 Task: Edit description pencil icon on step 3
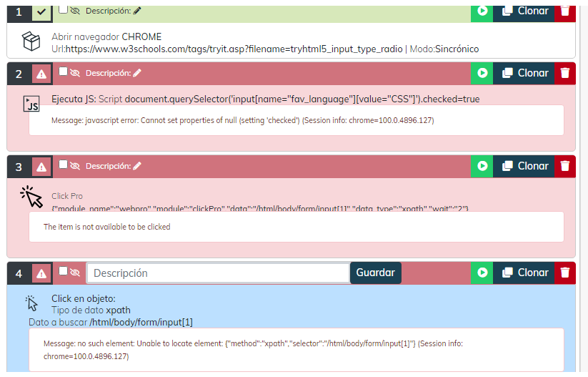point(137,166)
